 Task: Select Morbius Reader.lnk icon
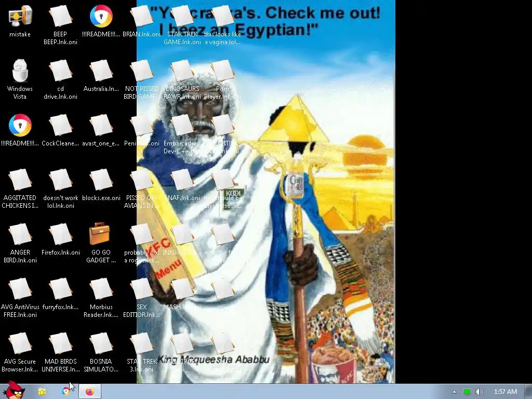point(101,289)
